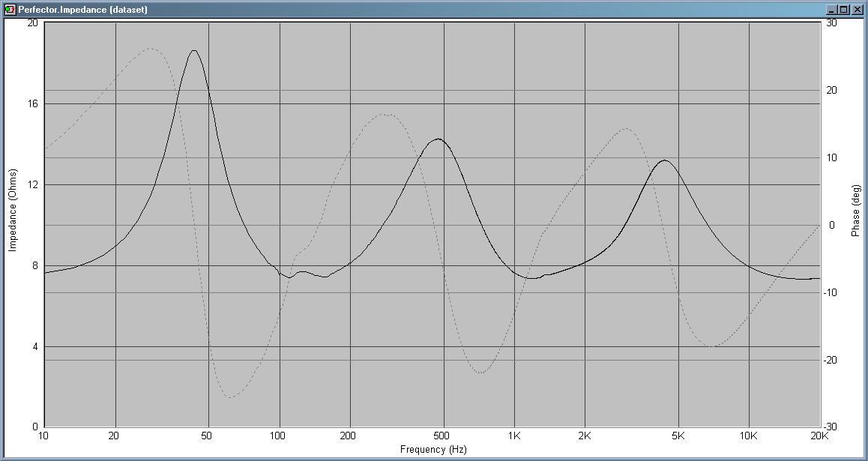Close the Perfector.Impedance dataset window
Screen dimensions: 868x461
[856, 10]
